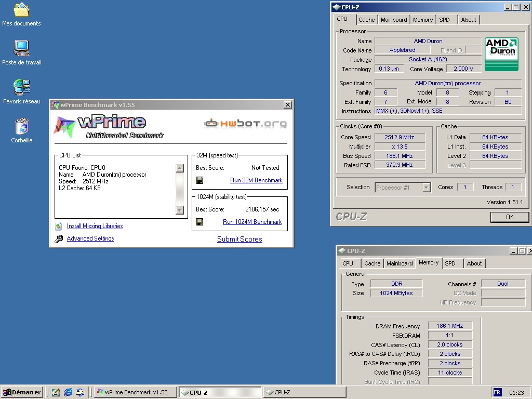Click the first quick launch notepad icon
Image resolution: width=532 pixels, height=399 pixels.
[x=56, y=392]
